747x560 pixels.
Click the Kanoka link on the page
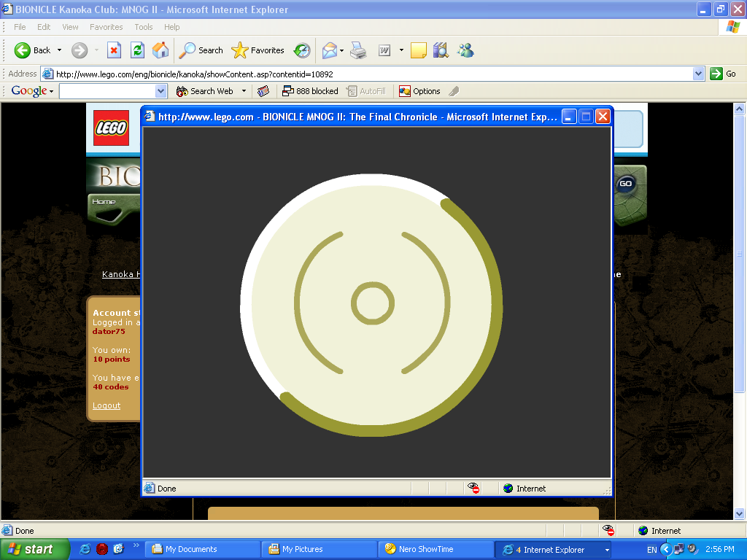(x=121, y=274)
